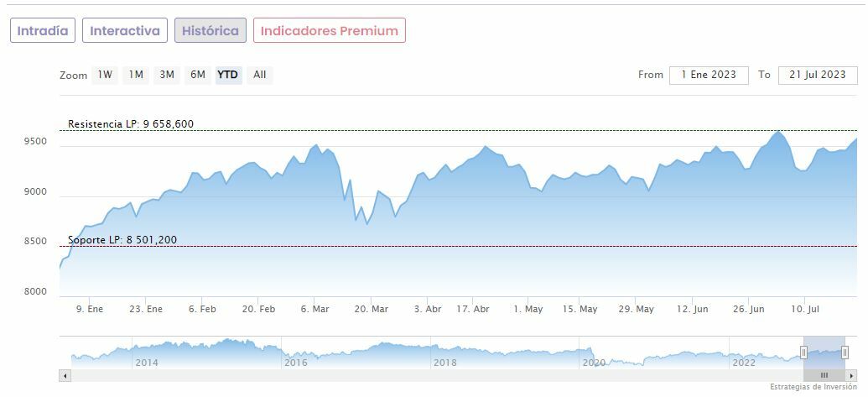Image resolution: width=868 pixels, height=397 pixels.
Task: Click the Resistencia LP 9 658,600 label
Action: click(x=131, y=124)
